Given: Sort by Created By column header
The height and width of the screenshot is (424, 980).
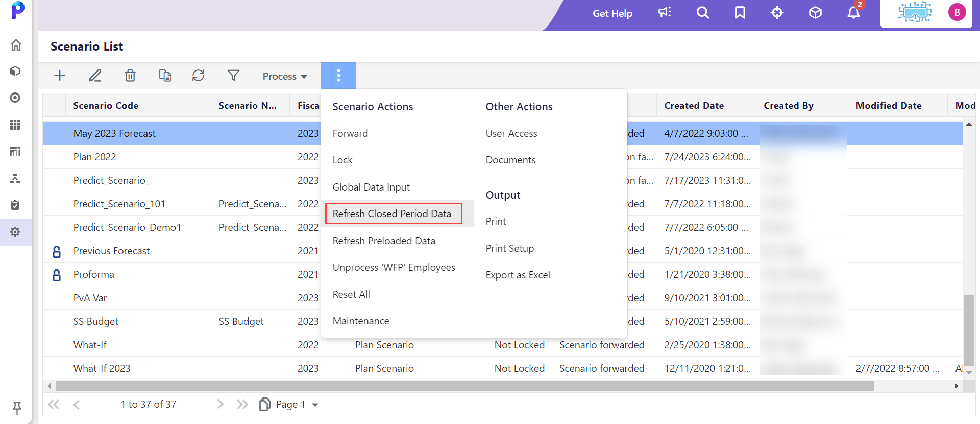Looking at the screenshot, I should pos(789,106).
